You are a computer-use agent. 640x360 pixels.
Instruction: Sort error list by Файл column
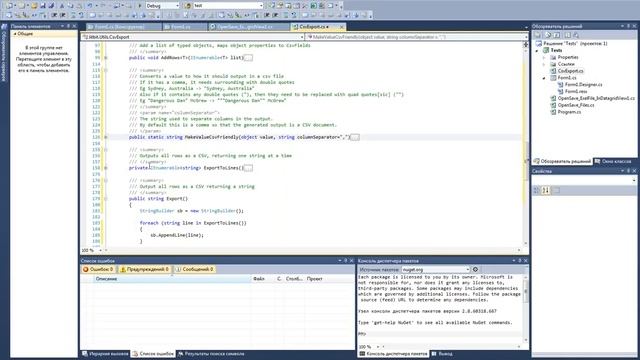click(x=262, y=279)
